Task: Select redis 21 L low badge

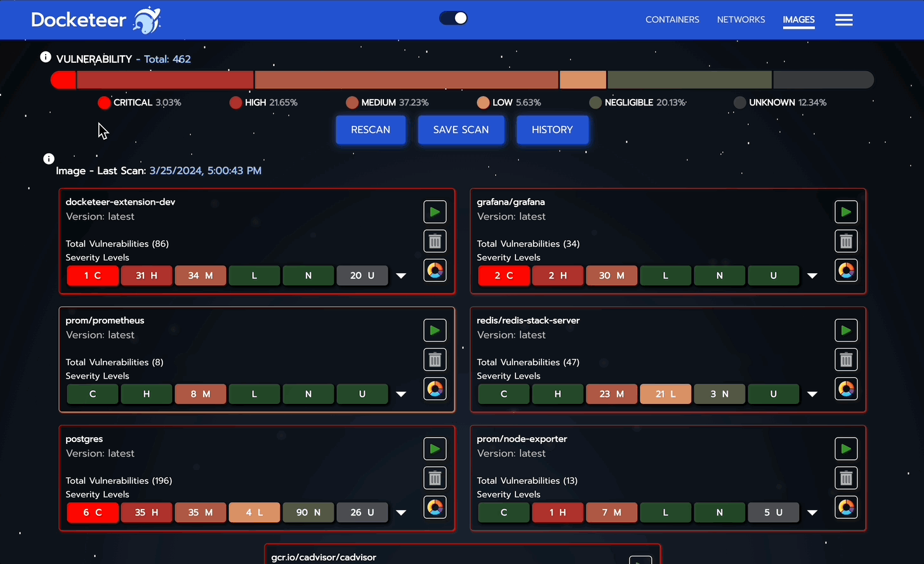Action: [x=666, y=394]
